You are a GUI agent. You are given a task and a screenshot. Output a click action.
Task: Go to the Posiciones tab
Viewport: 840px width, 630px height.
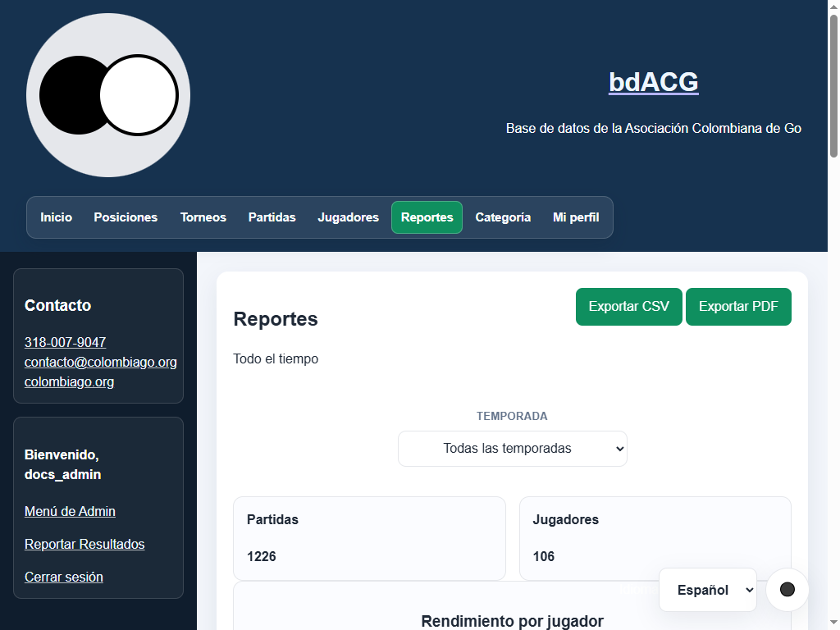pos(126,217)
